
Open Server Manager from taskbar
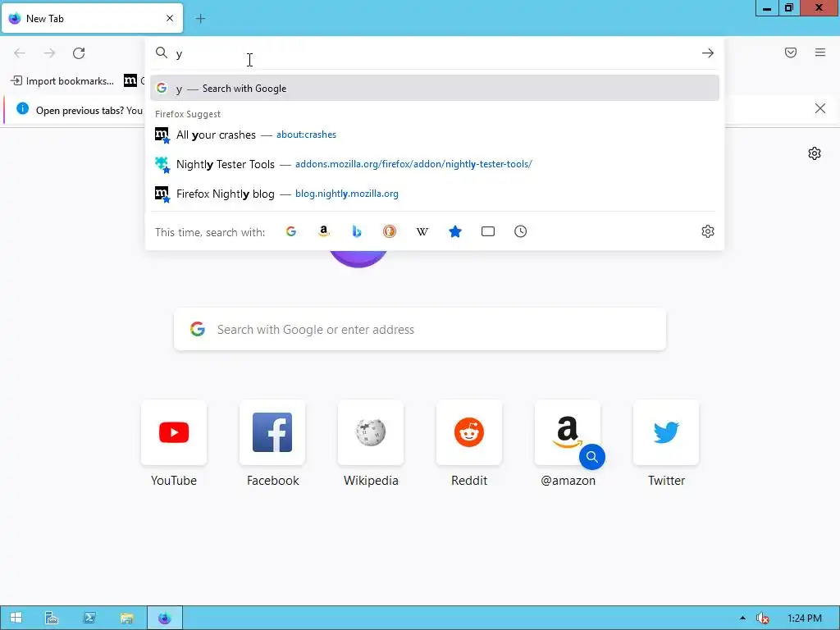click(52, 618)
